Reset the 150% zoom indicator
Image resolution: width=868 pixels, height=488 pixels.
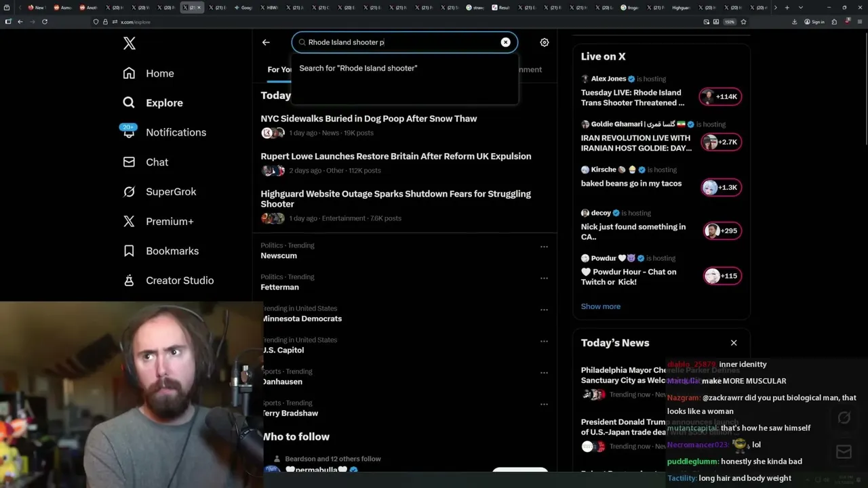click(x=730, y=22)
